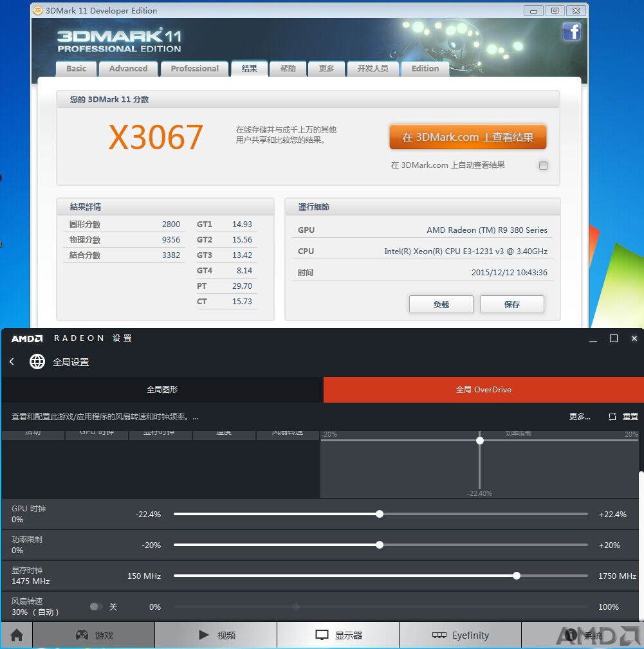Screen dimensions: 644x649
Task: Click the 物理分数 value 9356
Action: 171,240
